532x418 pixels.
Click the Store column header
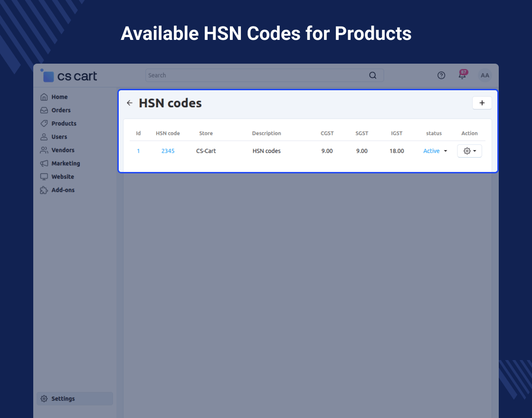(206, 133)
